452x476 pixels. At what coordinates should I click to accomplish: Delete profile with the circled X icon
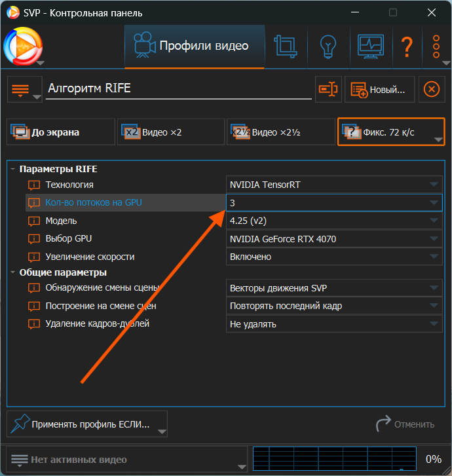coord(431,89)
